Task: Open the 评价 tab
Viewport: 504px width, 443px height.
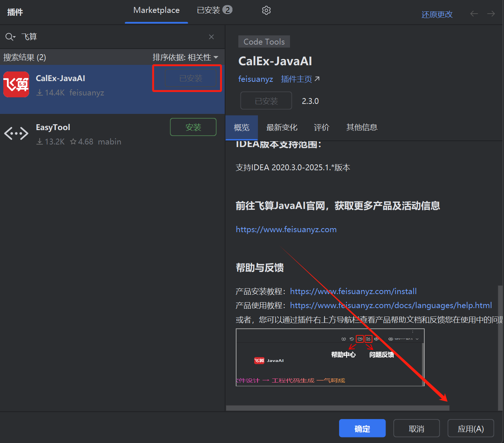Action: tap(321, 128)
